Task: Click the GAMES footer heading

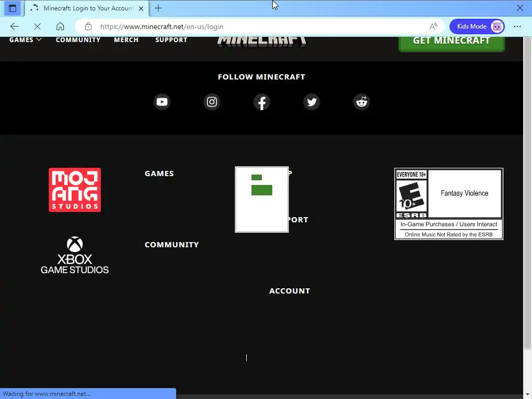Action: pos(159,174)
